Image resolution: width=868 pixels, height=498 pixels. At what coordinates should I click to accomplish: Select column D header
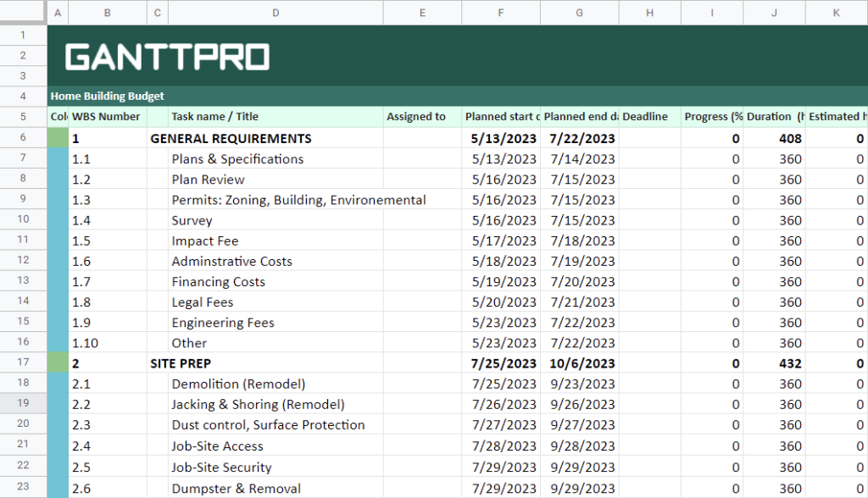coord(275,12)
